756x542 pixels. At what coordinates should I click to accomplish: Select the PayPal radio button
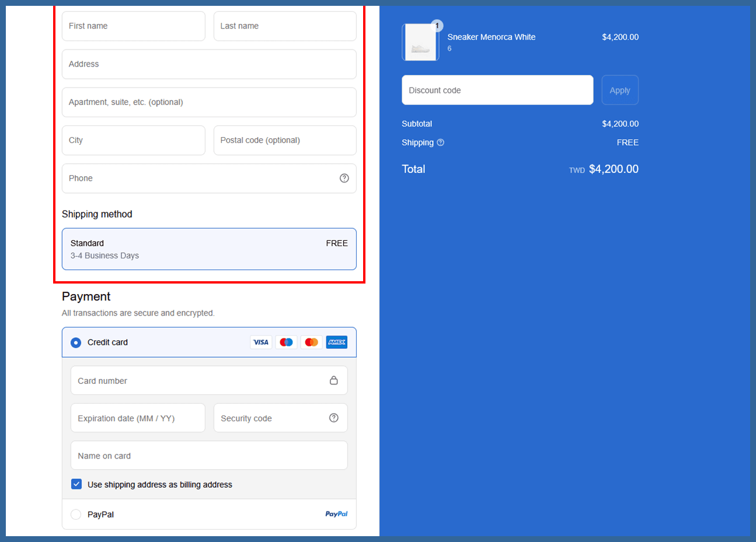(x=76, y=515)
